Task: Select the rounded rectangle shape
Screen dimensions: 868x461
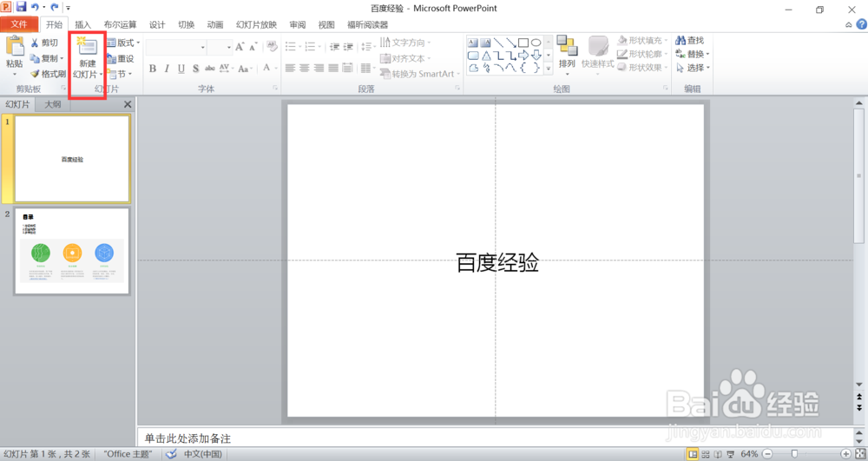Action: tap(473, 56)
